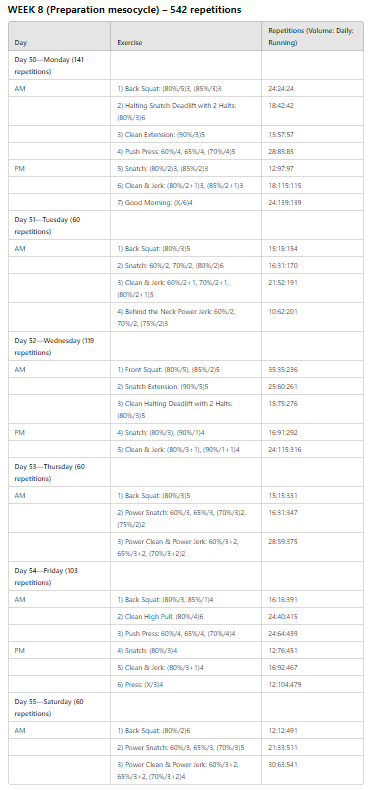This screenshot has height=790, width=372.
Task: Click the Day 54—Friday row cell
Action: tap(59, 576)
